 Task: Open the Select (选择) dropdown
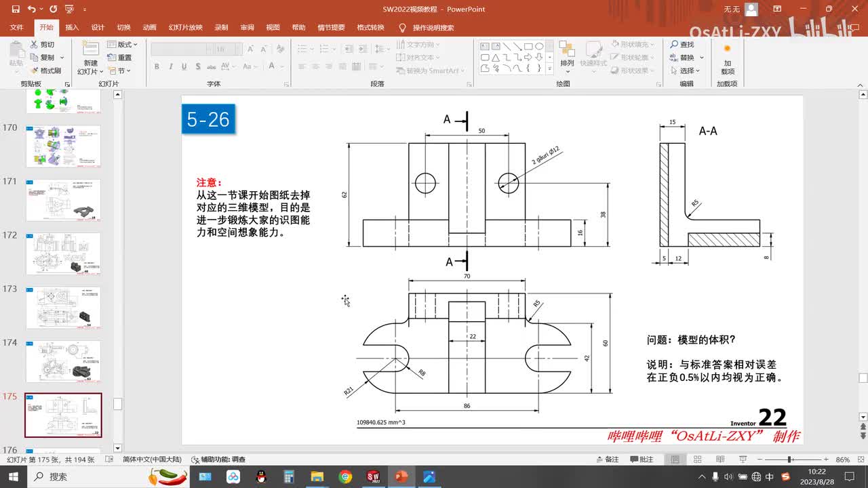point(687,70)
